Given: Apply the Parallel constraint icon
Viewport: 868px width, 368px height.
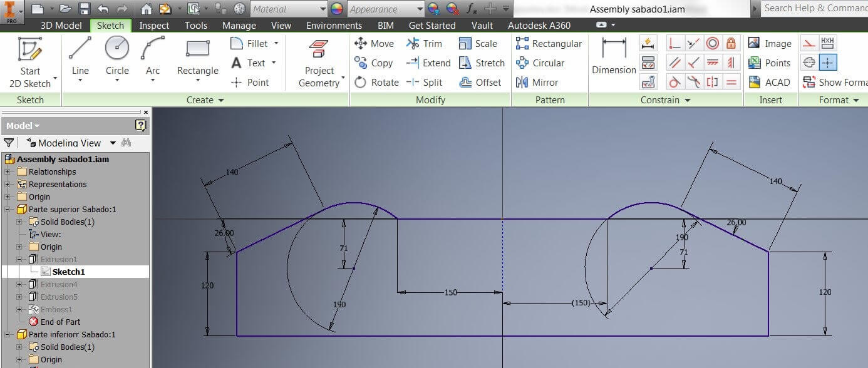Looking at the screenshot, I should tap(674, 63).
